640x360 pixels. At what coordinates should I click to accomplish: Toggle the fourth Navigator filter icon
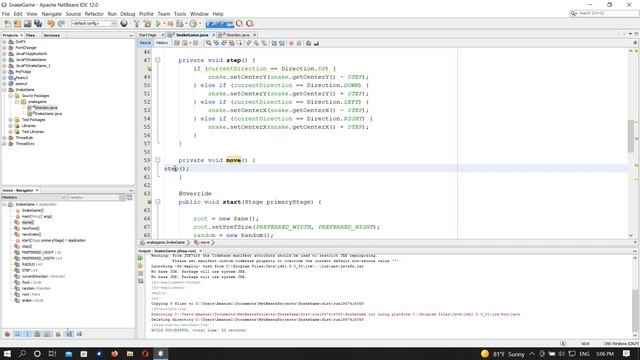click(x=38, y=334)
